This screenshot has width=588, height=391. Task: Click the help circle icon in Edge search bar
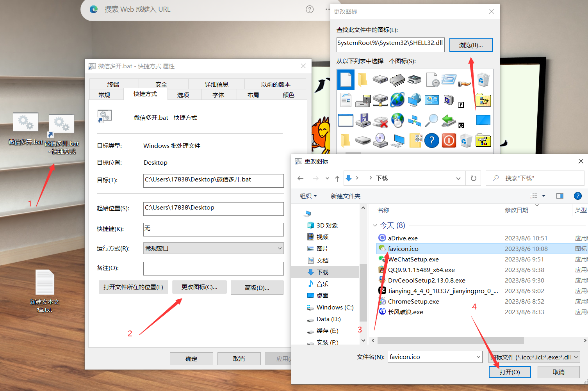(310, 9)
